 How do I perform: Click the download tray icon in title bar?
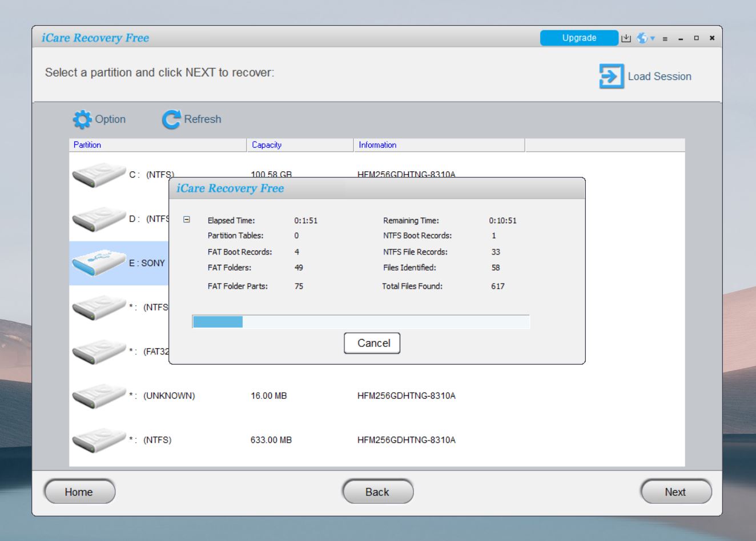point(626,38)
